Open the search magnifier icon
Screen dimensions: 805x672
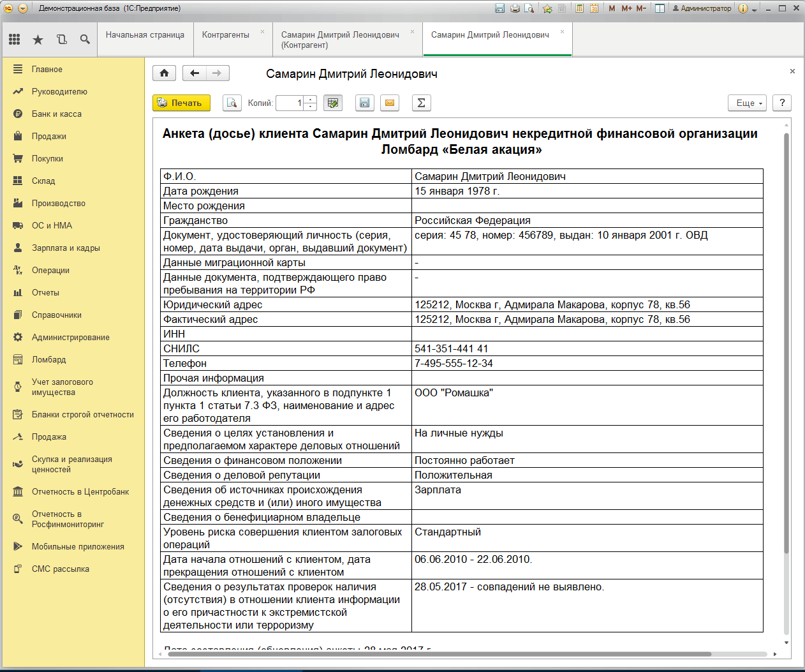click(85, 40)
